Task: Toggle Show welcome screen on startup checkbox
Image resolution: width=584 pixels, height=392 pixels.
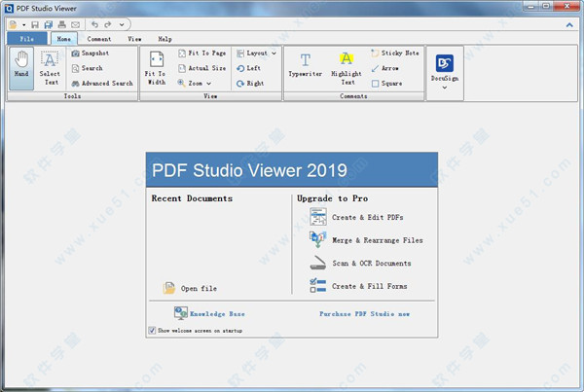Action: (x=152, y=330)
